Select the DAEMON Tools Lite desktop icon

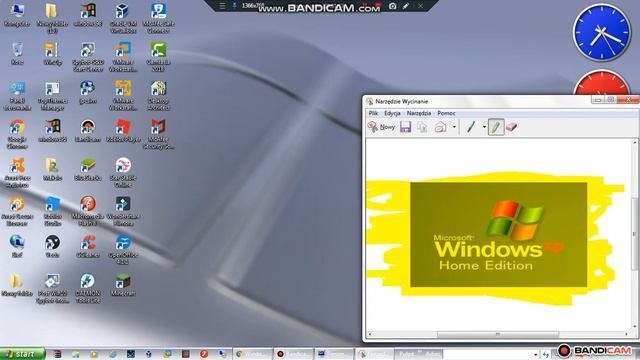88,288
